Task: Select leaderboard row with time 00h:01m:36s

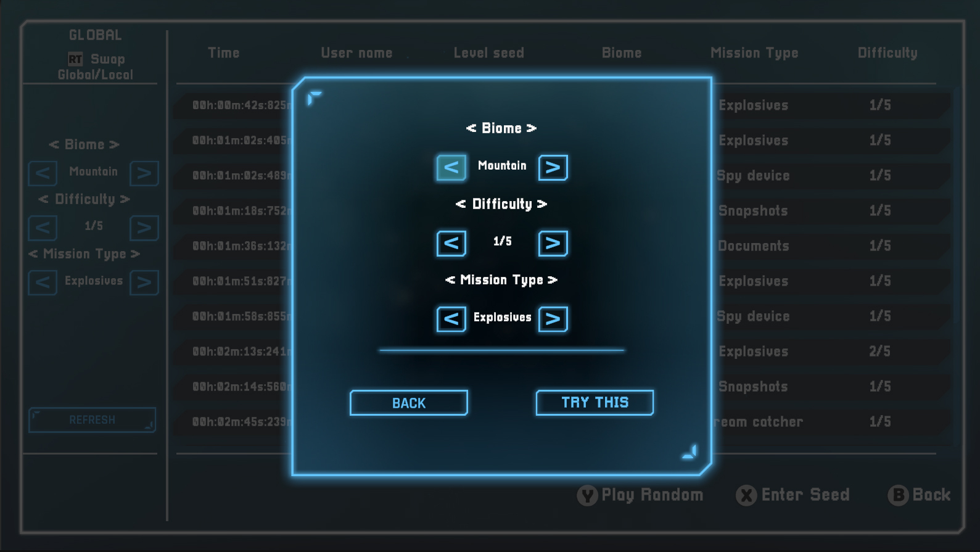Action: (561, 246)
